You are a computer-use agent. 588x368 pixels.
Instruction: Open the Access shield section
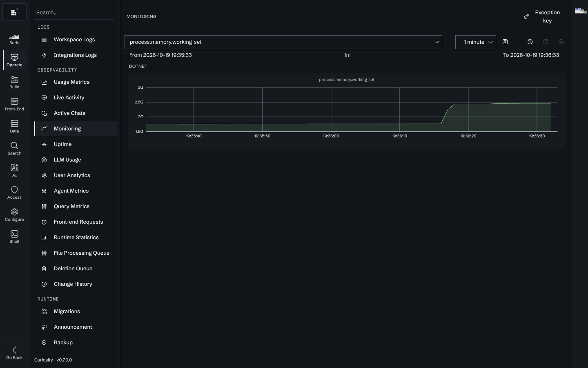click(x=14, y=193)
